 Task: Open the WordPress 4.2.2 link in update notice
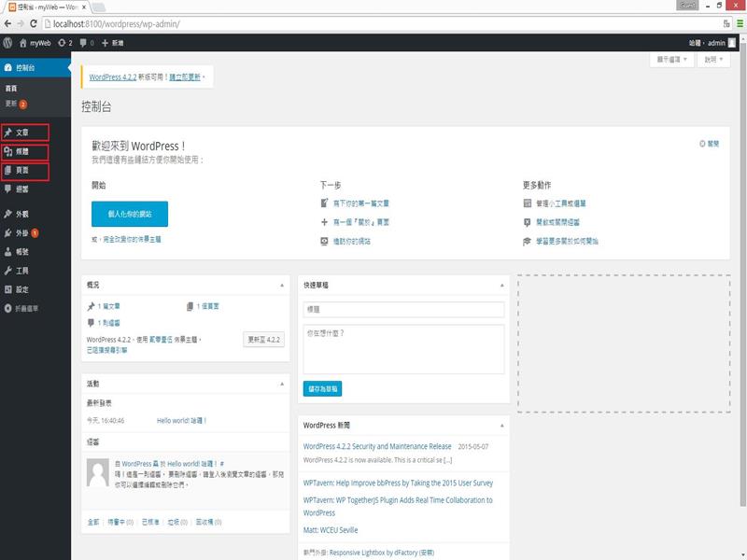tap(113, 77)
